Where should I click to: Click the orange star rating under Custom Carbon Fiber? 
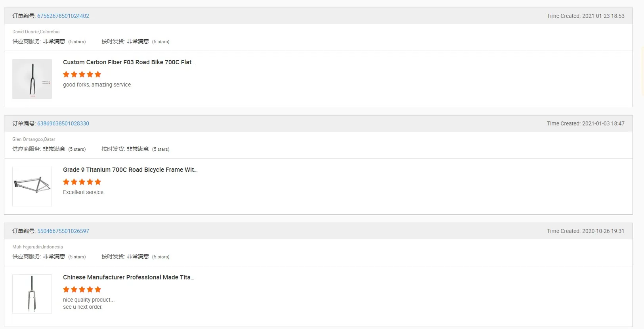tap(82, 75)
